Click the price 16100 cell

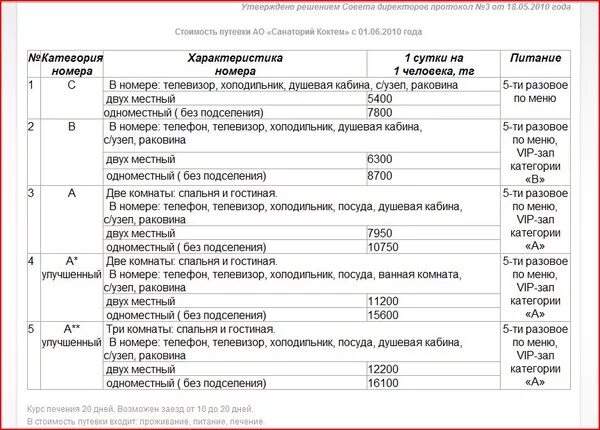tap(433, 383)
